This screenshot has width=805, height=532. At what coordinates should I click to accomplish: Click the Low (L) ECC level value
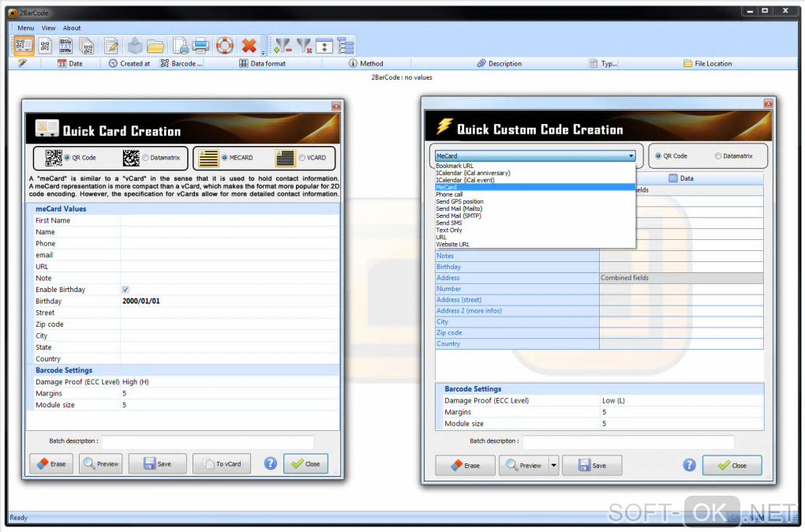pyautogui.click(x=613, y=400)
